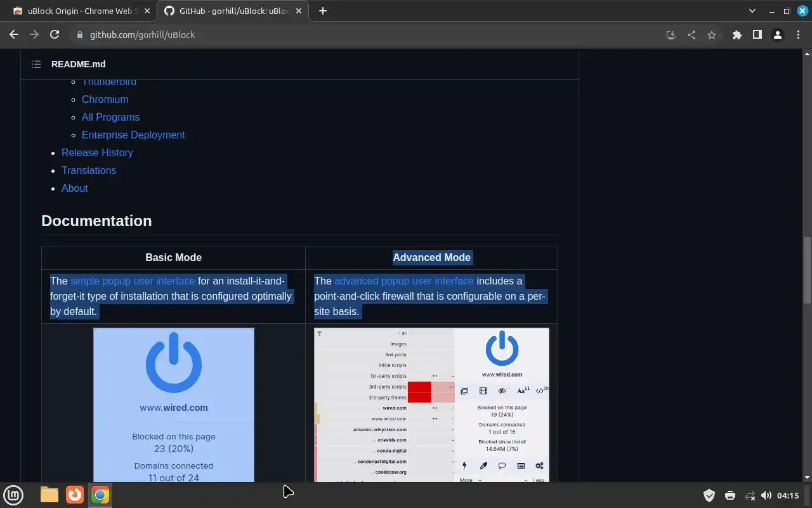Click the page vertical scrollbar thumb
The height and width of the screenshot is (508, 812).
[807, 270]
